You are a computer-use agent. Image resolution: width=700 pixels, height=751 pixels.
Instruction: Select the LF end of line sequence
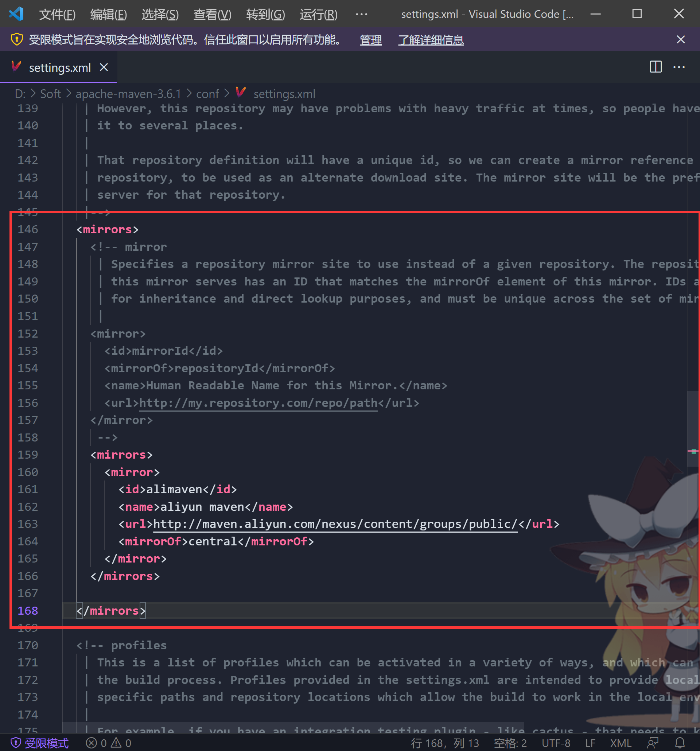pyautogui.click(x=590, y=743)
